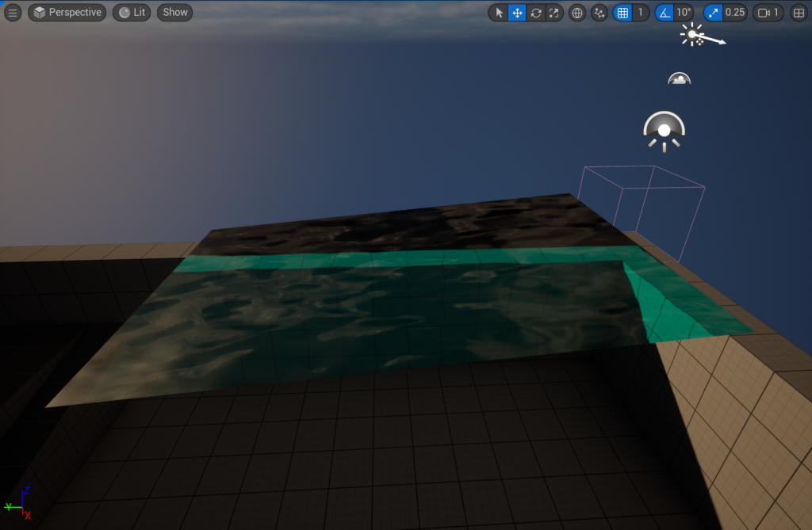Screen dimensions: 812x530
Task: Open the grid snap size value 1
Action: [x=640, y=13]
